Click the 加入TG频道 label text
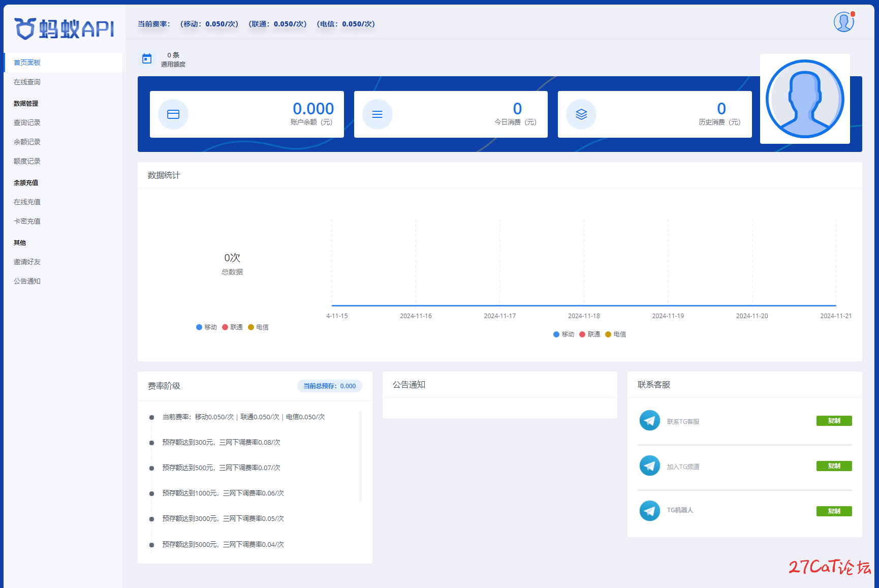Viewport: 879px width, 588px height. tap(683, 467)
